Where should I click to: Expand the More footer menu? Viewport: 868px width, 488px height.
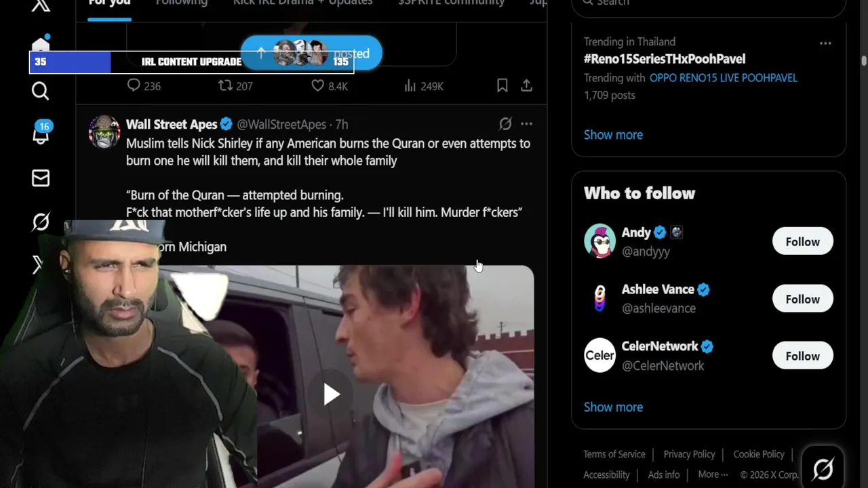coord(713,474)
